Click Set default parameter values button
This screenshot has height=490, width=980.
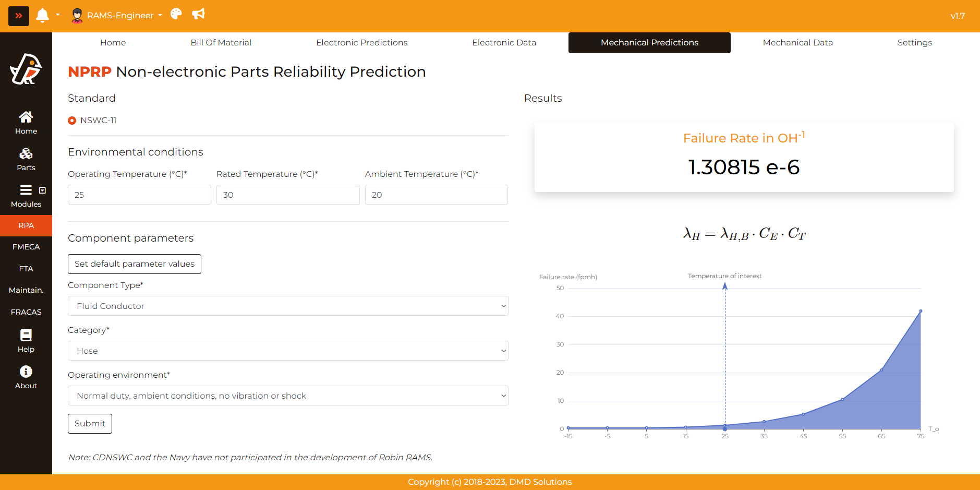pyautogui.click(x=135, y=264)
